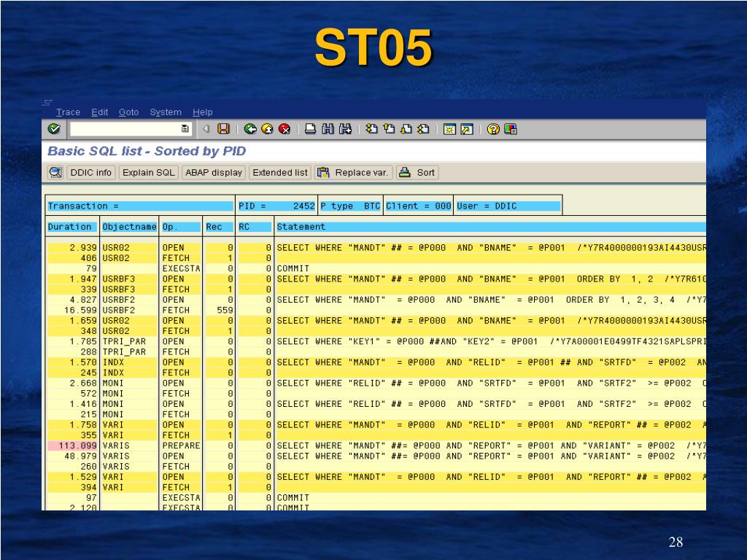Click the Find Next binoculars-plus icon

345,128
